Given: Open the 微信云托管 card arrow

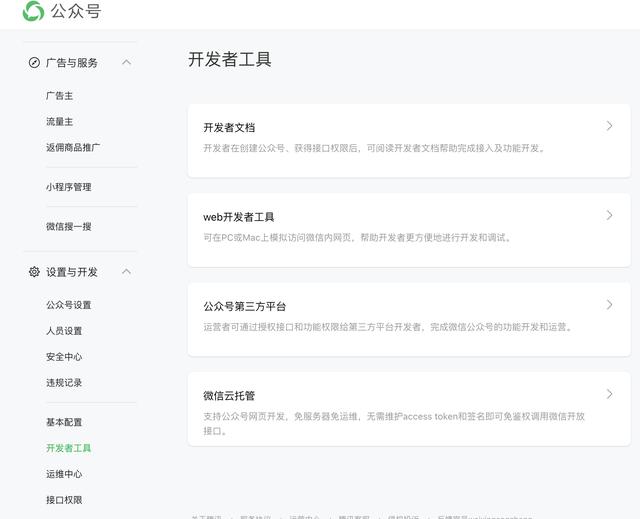Looking at the screenshot, I should pos(609,394).
